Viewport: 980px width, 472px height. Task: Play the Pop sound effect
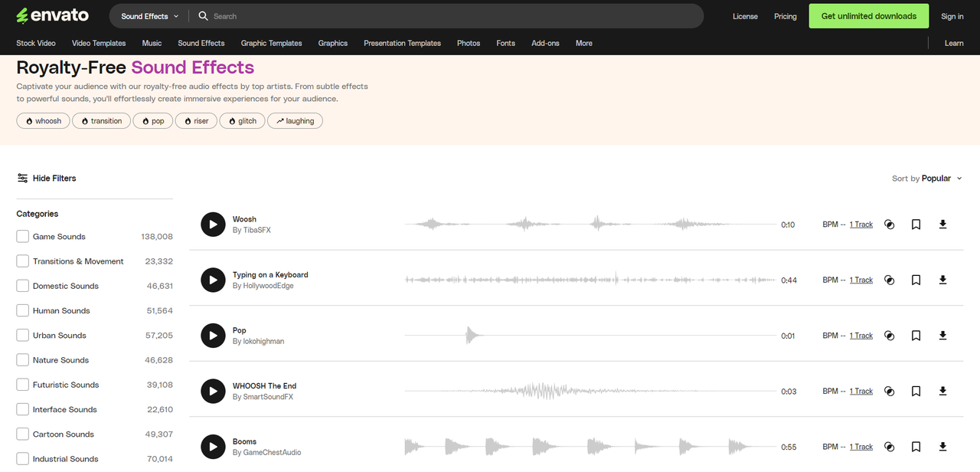click(213, 336)
